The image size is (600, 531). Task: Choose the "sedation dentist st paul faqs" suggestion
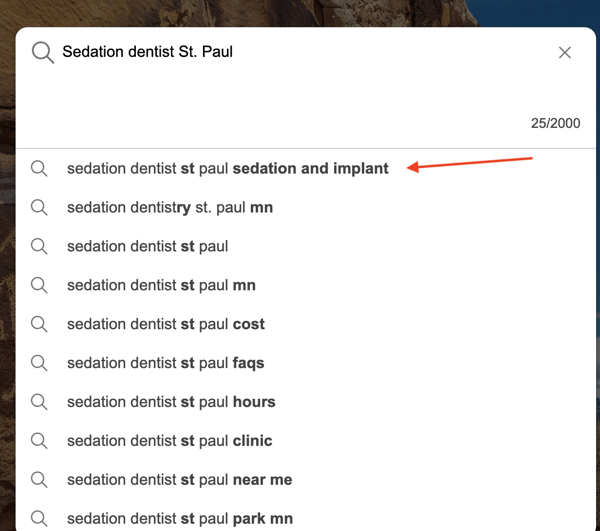click(x=165, y=364)
